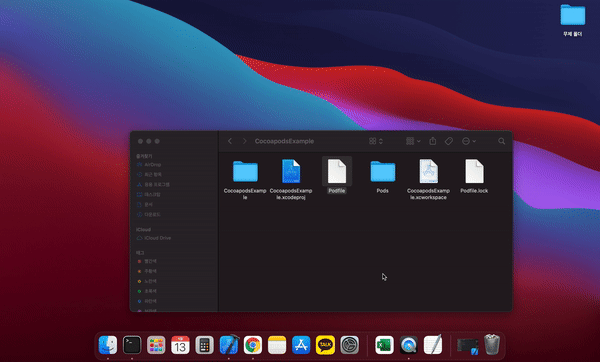This screenshot has width=600, height=362.
Task: Open the Trash from the Dock
Action: pyautogui.click(x=492, y=345)
